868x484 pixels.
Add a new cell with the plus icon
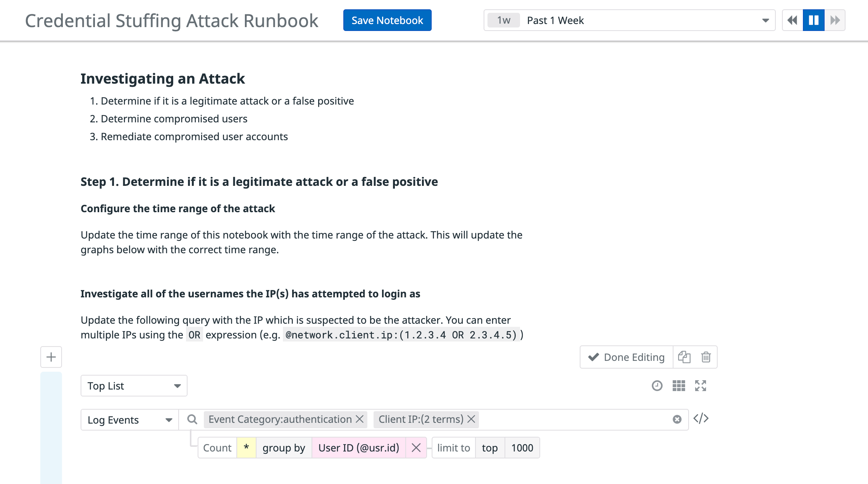(x=51, y=357)
